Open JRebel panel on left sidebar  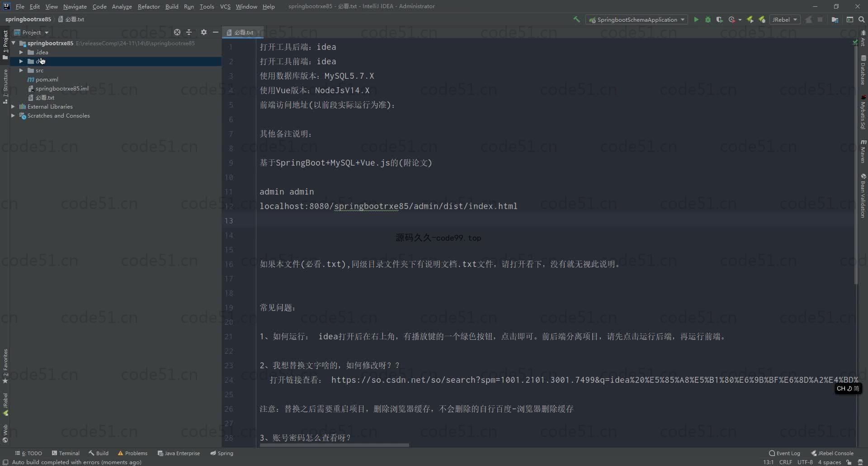[x=5, y=404]
